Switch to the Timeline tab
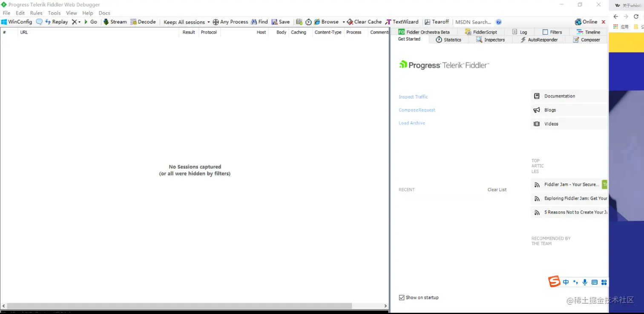 [589, 32]
